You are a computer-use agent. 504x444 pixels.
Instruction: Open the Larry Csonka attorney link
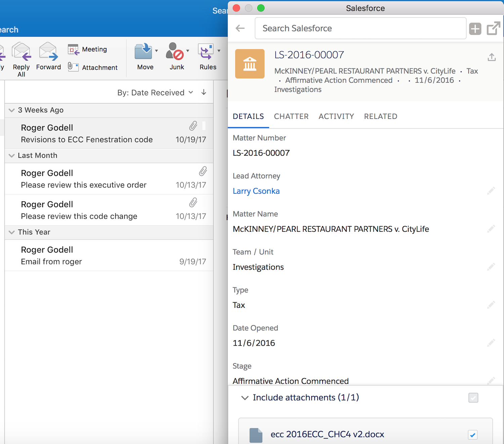256,191
